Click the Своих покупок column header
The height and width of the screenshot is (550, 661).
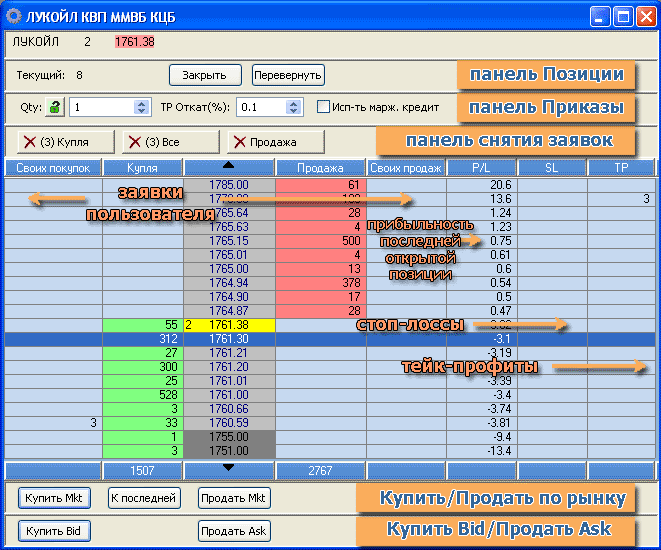point(53,168)
